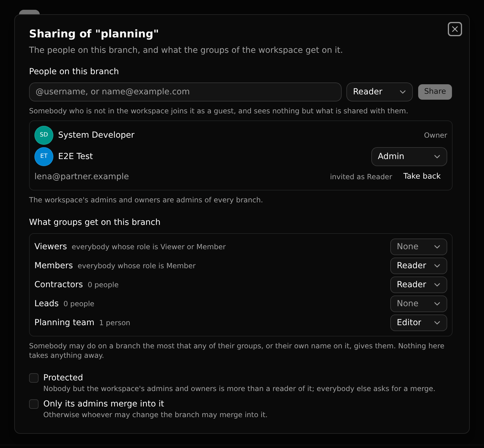Check Only its admins merge into it
The width and height of the screenshot is (484, 448).
point(34,404)
